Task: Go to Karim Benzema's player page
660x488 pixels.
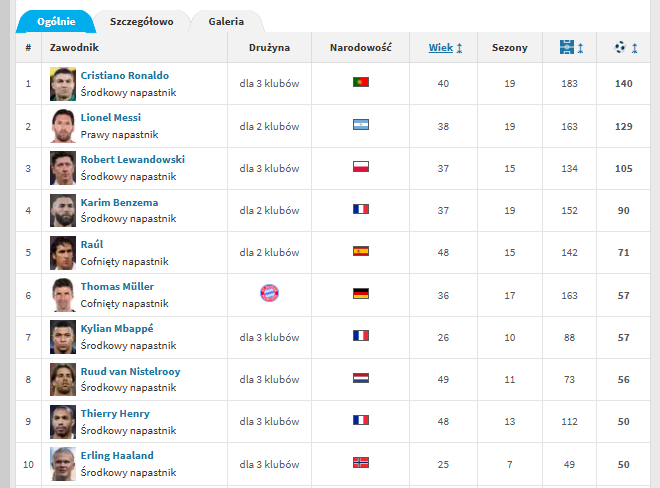Action: pyautogui.click(x=119, y=202)
